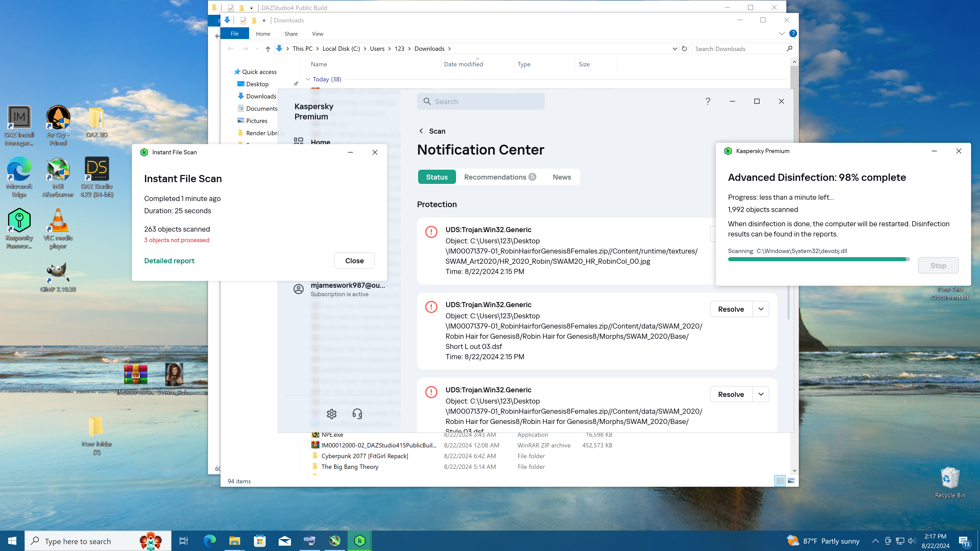Switch to Home ribbon tab

click(263, 33)
